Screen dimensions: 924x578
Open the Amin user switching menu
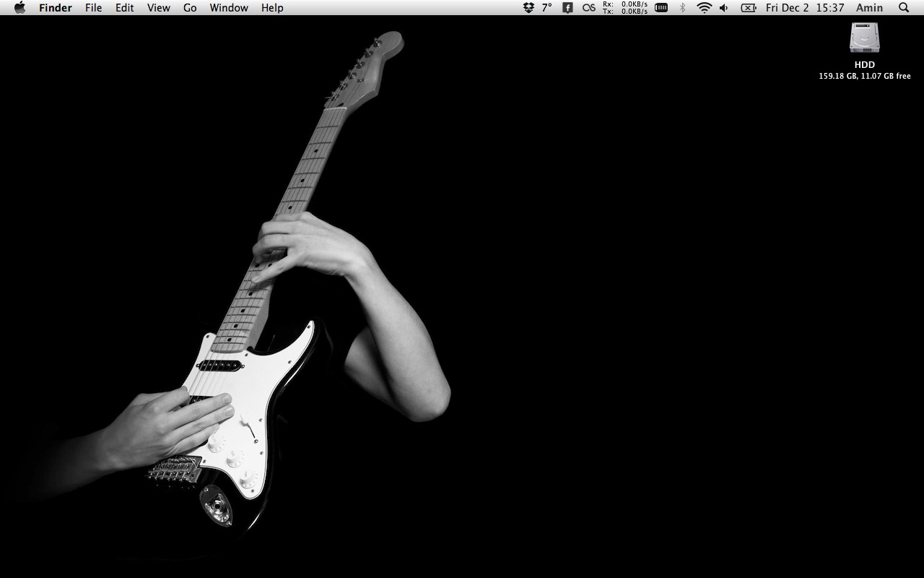(x=869, y=8)
